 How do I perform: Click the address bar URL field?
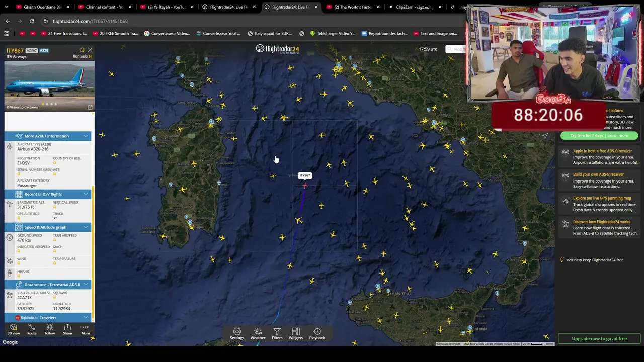pos(252,21)
